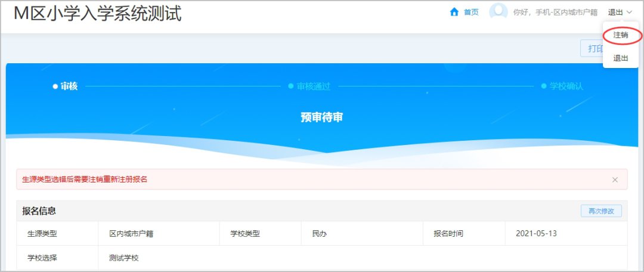
Task: Click the 预审待审 status heading
Action: point(321,118)
